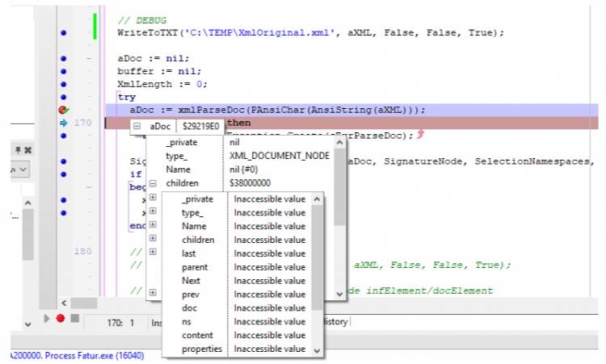Click gutter dot beside the 'if' line
This screenshot has width=606, height=364.
[63, 174]
